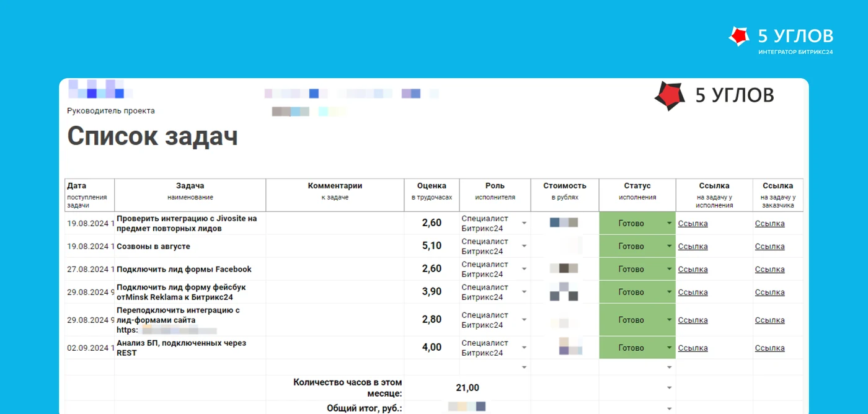Screen dimensions: 868x414
Task: Expand role dropdown for Анализ БП task
Action: (x=524, y=348)
